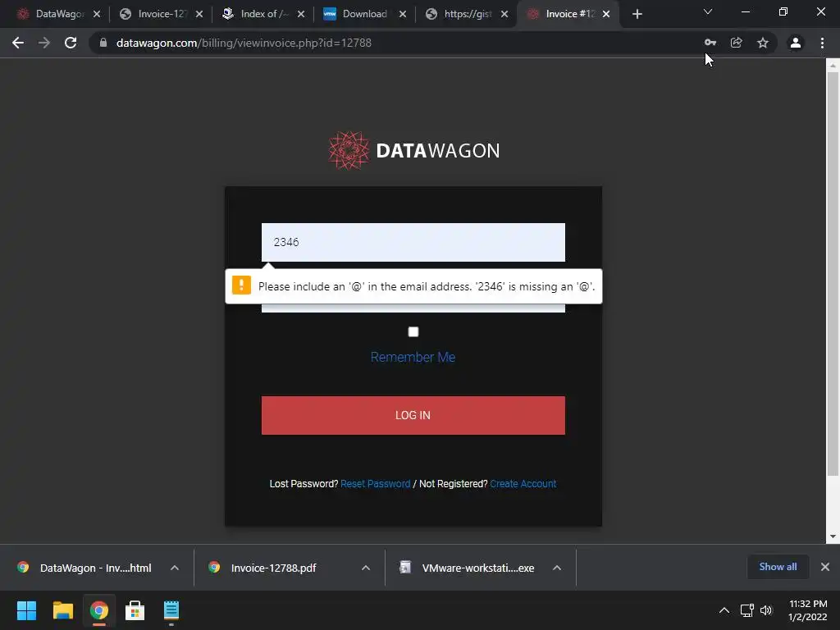Open saved passwords key icon
The width and height of the screenshot is (840, 630).
tap(710, 43)
